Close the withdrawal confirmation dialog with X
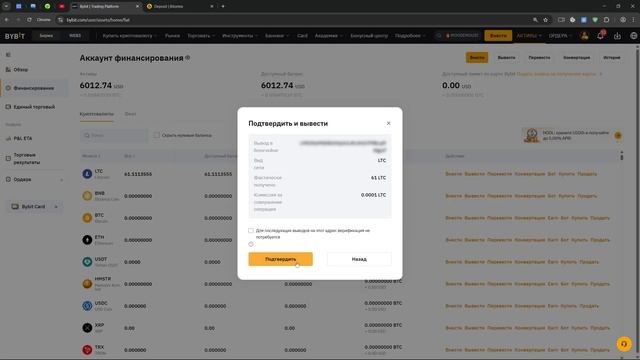 pyautogui.click(x=388, y=123)
